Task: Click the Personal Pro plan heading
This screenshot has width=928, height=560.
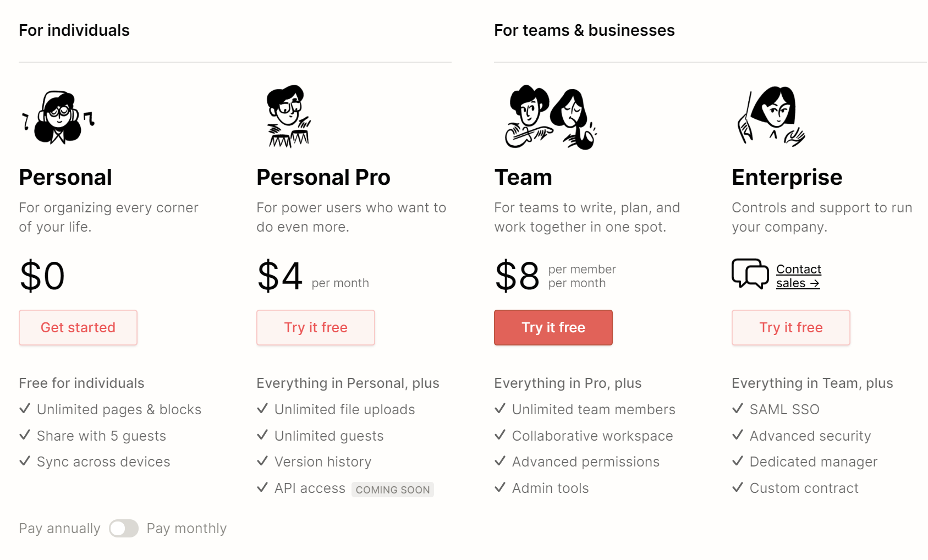Action: click(x=323, y=178)
